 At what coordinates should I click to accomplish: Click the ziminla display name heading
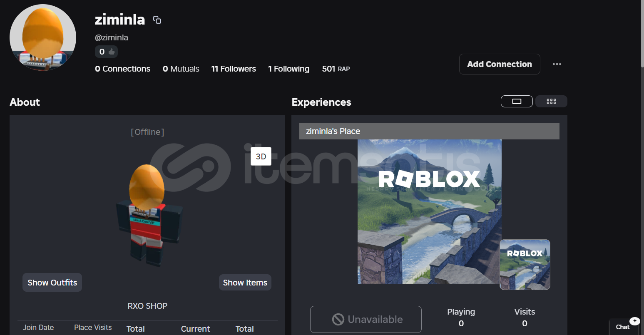click(120, 20)
